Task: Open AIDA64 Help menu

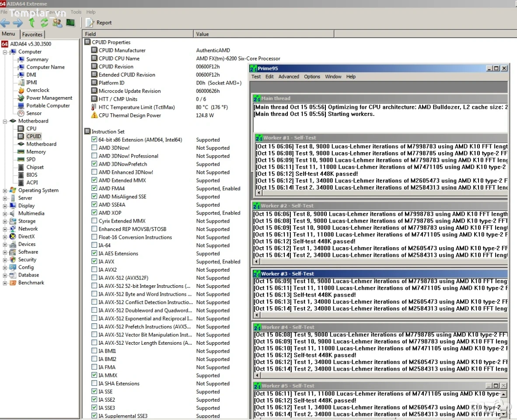Action: (x=91, y=12)
